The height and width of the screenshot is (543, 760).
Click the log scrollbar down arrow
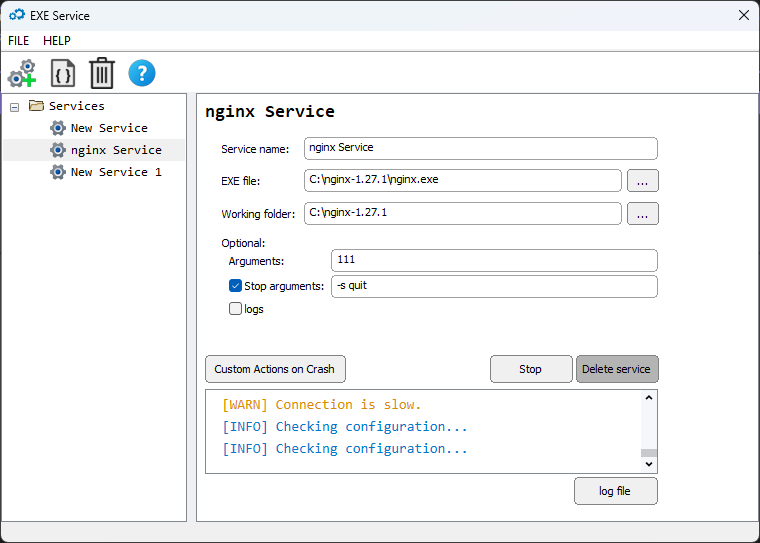(649, 464)
